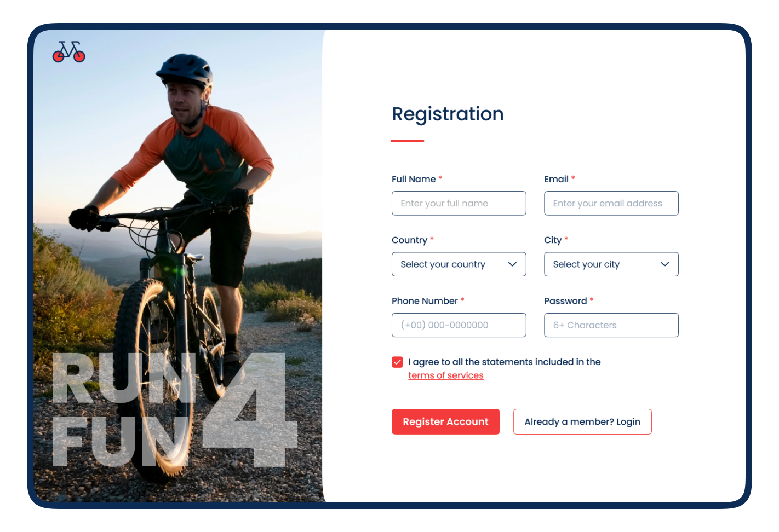Click the Phone Number field label
779x532 pixels.
(425, 301)
